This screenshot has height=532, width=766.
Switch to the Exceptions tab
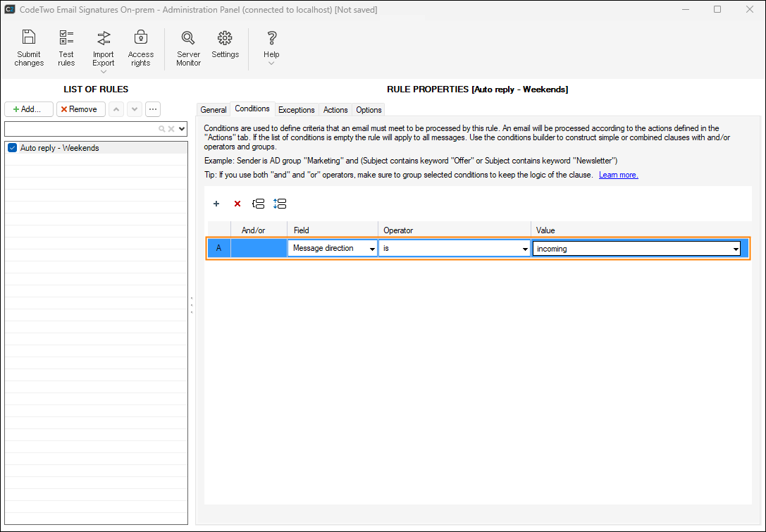point(296,110)
